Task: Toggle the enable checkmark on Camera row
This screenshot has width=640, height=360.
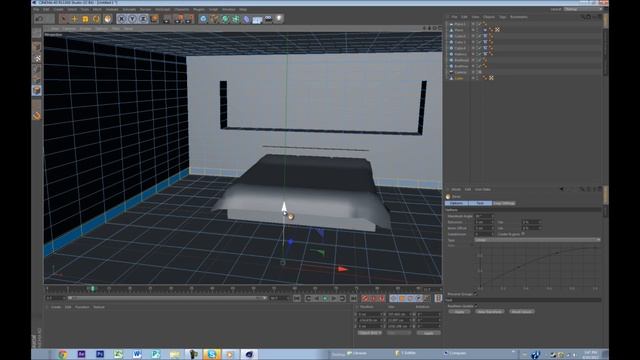Action: click(x=480, y=72)
